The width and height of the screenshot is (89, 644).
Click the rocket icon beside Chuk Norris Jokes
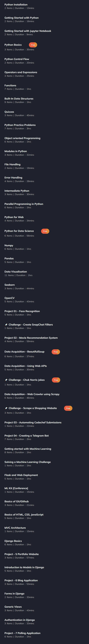pyautogui.click(x=6, y=380)
